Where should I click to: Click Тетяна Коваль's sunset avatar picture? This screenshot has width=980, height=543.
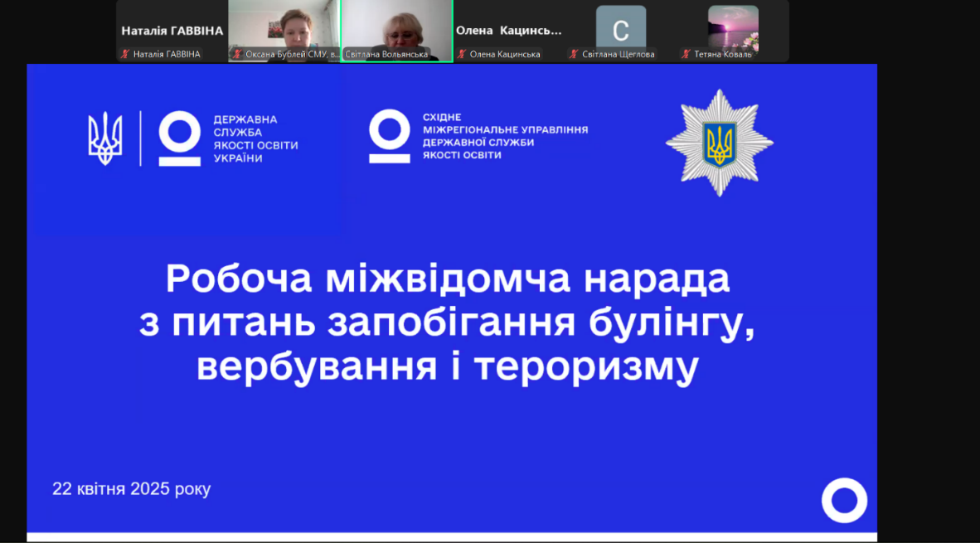[x=733, y=27]
